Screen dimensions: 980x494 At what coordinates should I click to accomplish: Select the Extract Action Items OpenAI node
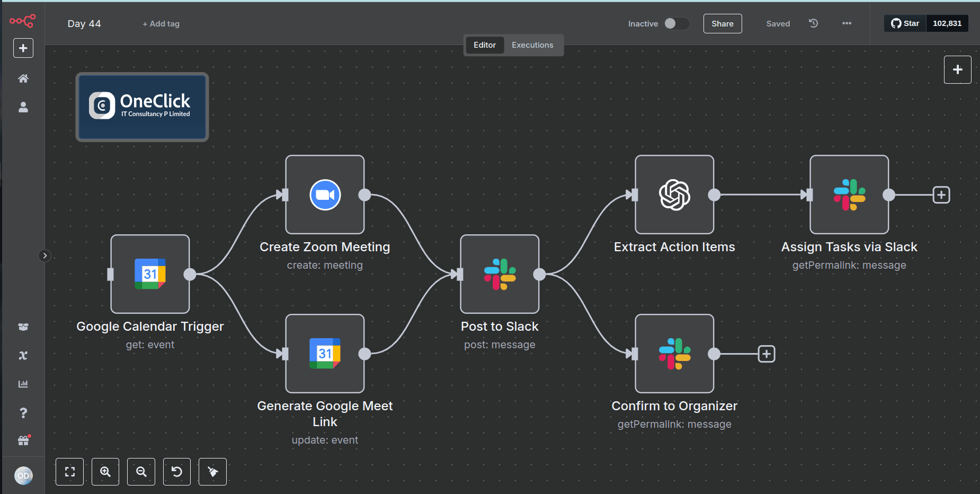click(x=674, y=195)
